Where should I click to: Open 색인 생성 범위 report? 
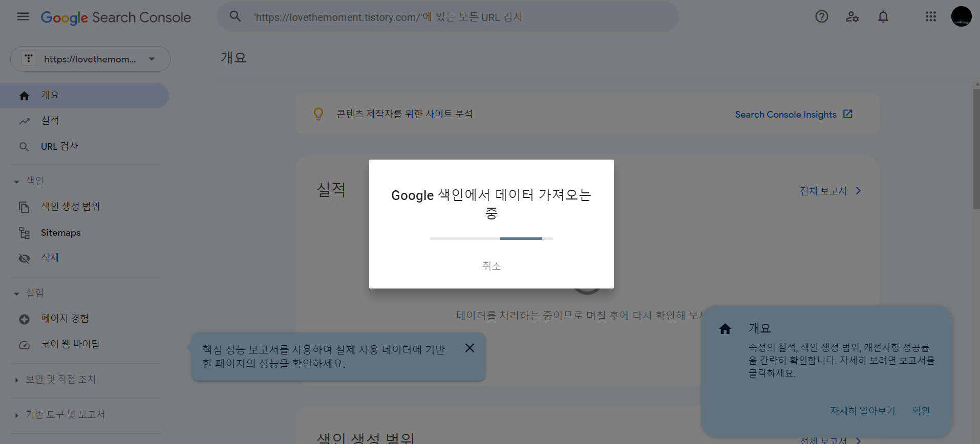(x=84, y=207)
